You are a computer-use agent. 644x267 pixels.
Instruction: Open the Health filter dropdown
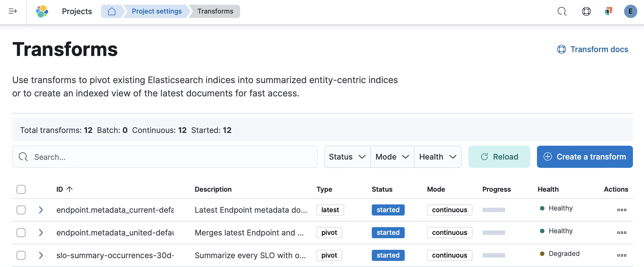click(437, 157)
